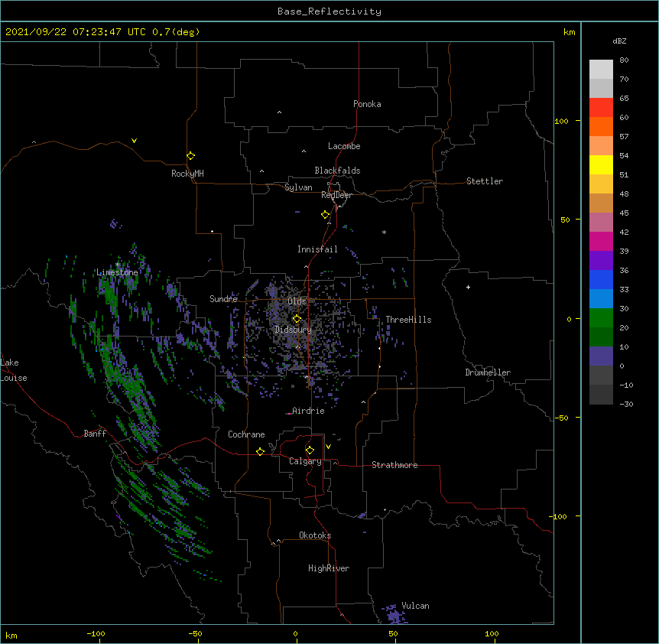Select the 80 dBZ light gray legend swatch
The width and height of the screenshot is (659, 644).
coord(601,69)
